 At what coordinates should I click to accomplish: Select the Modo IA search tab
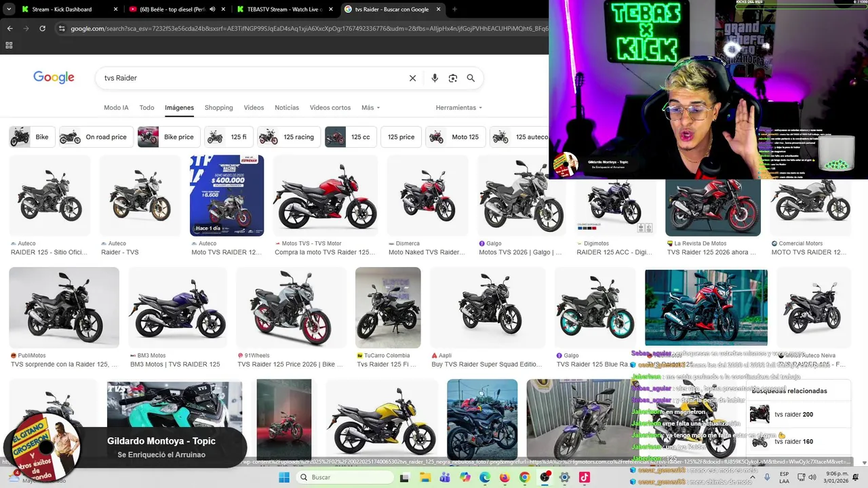[x=116, y=108]
